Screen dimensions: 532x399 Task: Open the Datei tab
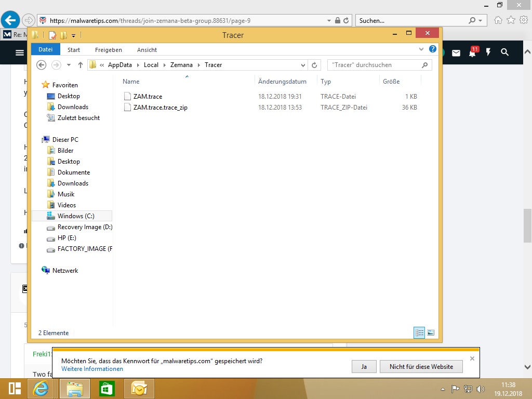(46, 49)
